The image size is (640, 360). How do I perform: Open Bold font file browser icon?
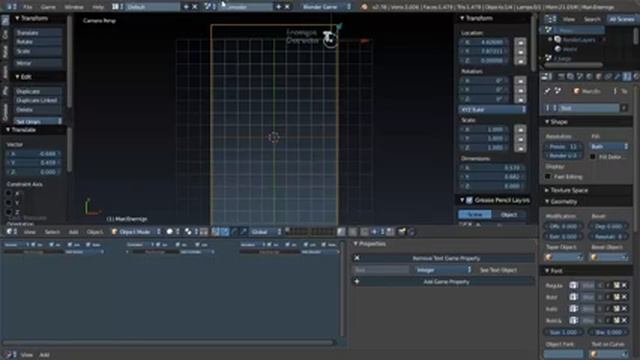click(x=616, y=297)
